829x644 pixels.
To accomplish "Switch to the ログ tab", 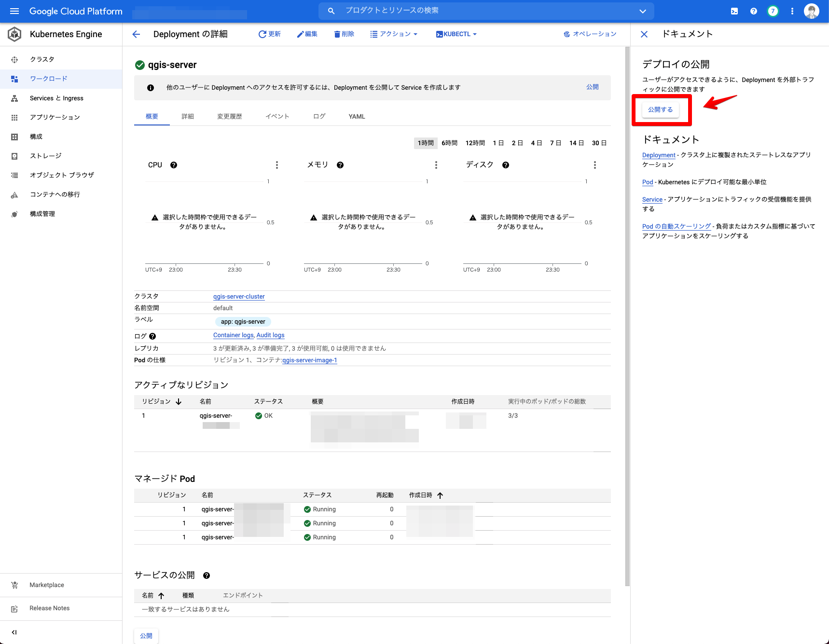I will (x=319, y=117).
